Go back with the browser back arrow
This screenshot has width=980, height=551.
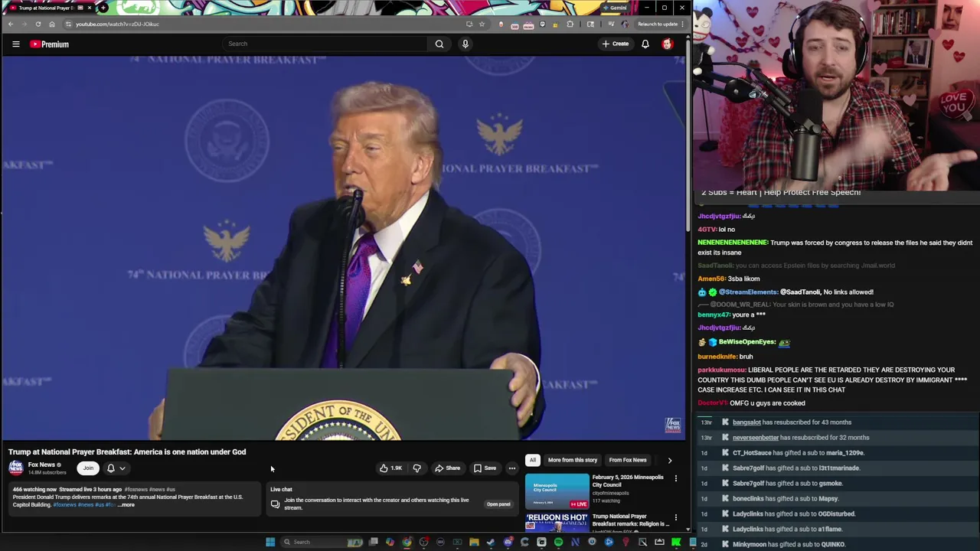(x=11, y=24)
